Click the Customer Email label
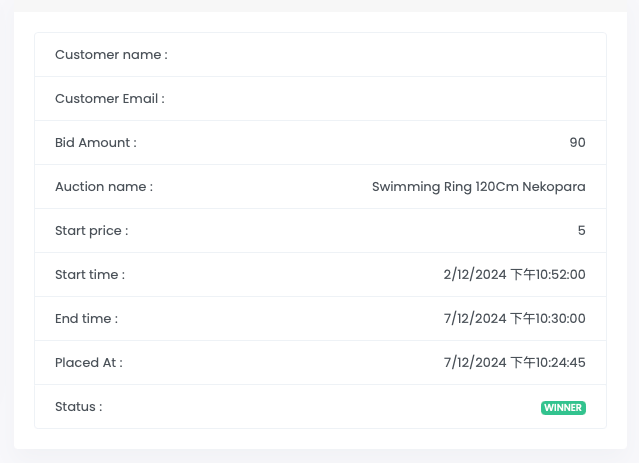 pos(110,99)
